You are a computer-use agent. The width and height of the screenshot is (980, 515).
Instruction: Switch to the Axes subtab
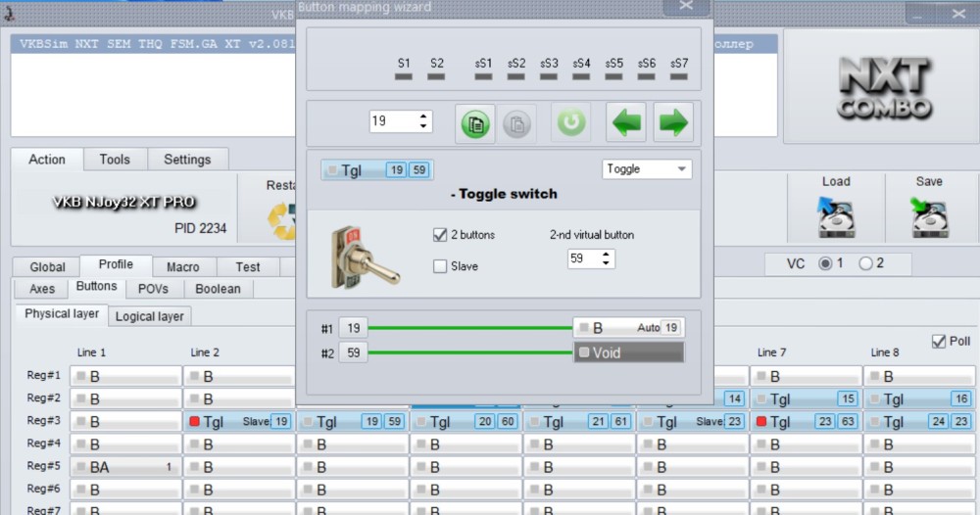[x=42, y=289]
